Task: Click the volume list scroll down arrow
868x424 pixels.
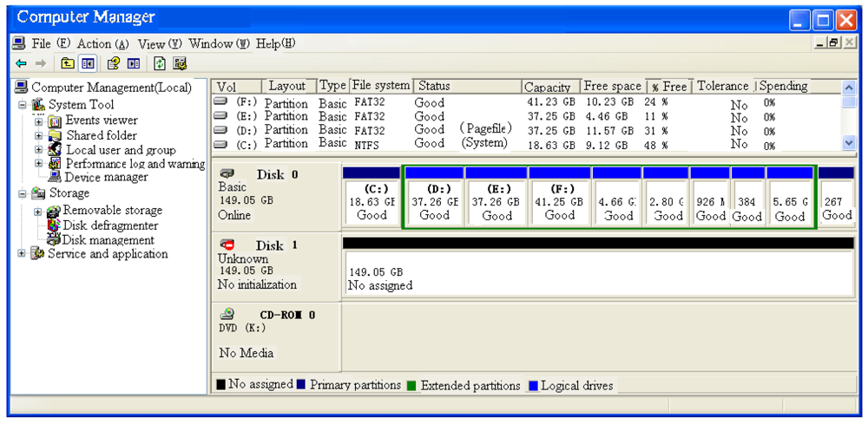Action: click(x=849, y=143)
